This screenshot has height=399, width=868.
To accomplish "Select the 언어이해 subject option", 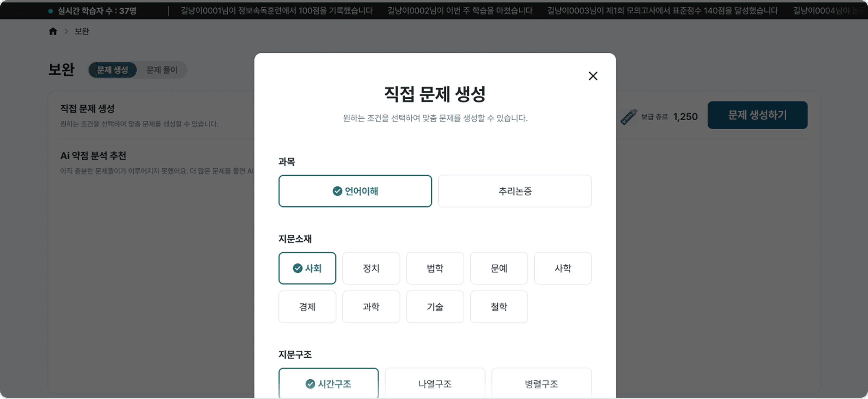I will click(x=355, y=191).
